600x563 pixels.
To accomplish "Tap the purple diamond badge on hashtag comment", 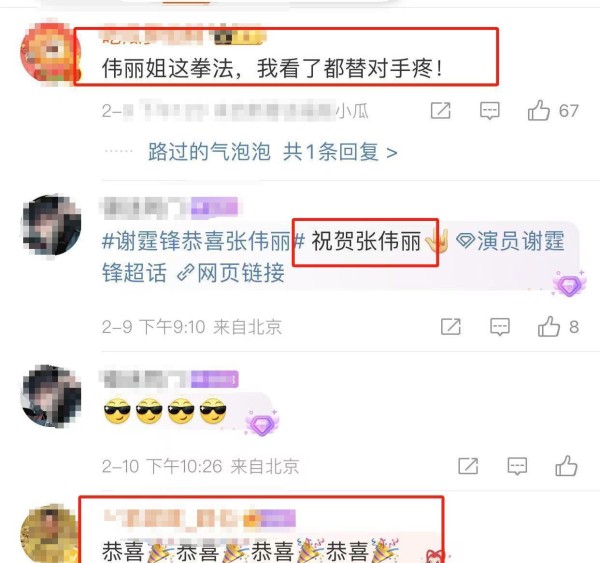I will point(569,284).
